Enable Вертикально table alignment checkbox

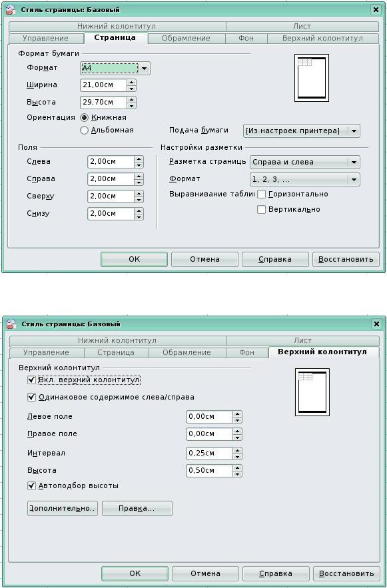261,209
